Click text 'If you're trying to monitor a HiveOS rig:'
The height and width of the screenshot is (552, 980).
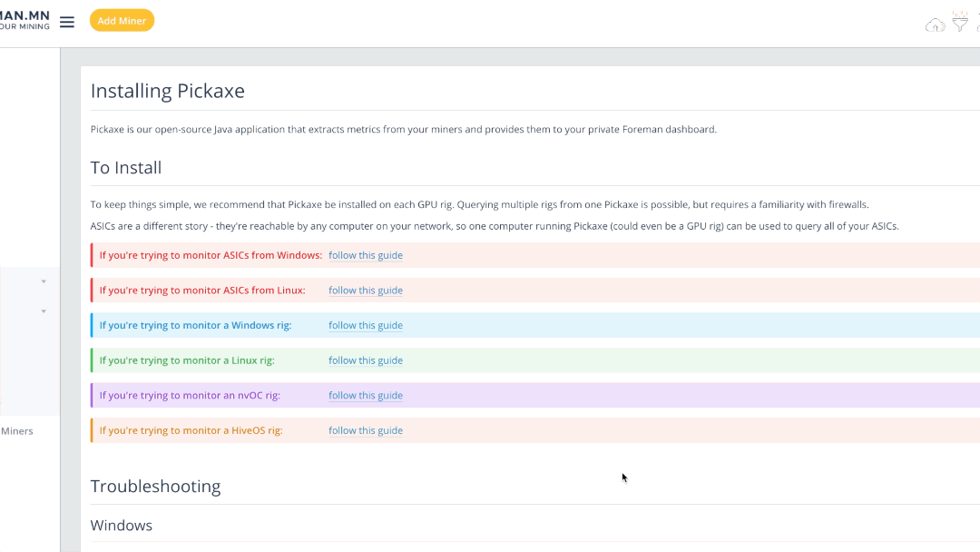[x=191, y=430]
